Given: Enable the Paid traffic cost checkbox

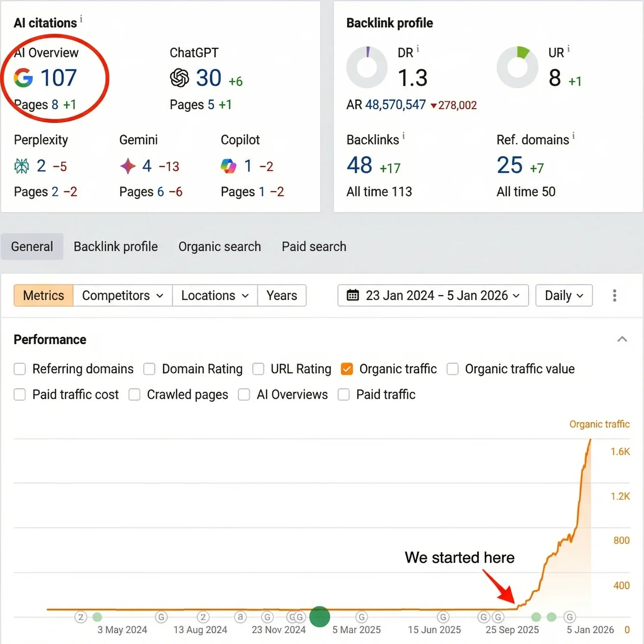Looking at the screenshot, I should click(x=20, y=394).
